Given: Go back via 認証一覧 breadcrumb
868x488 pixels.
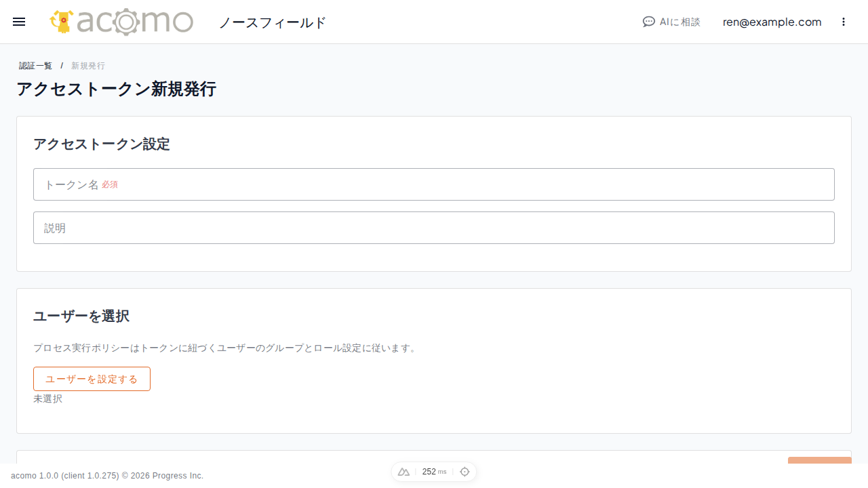Looking at the screenshot, I should point(35,66).
